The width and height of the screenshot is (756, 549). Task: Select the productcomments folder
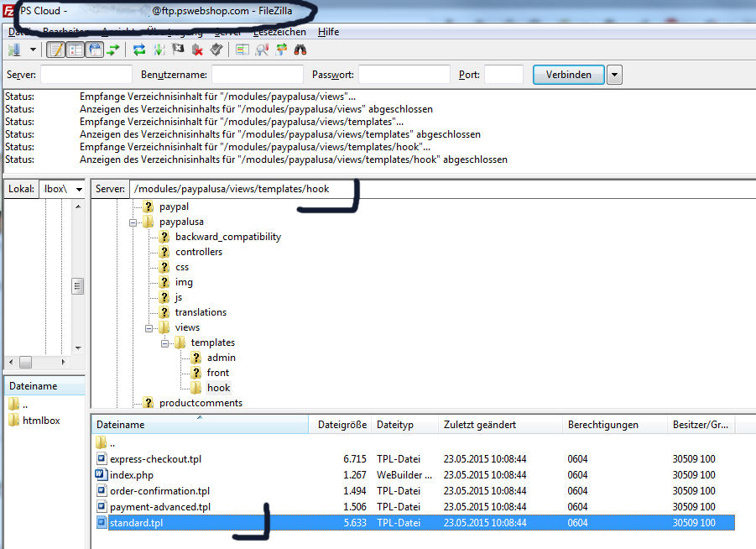pyautogui.click(x=201, y=403)
